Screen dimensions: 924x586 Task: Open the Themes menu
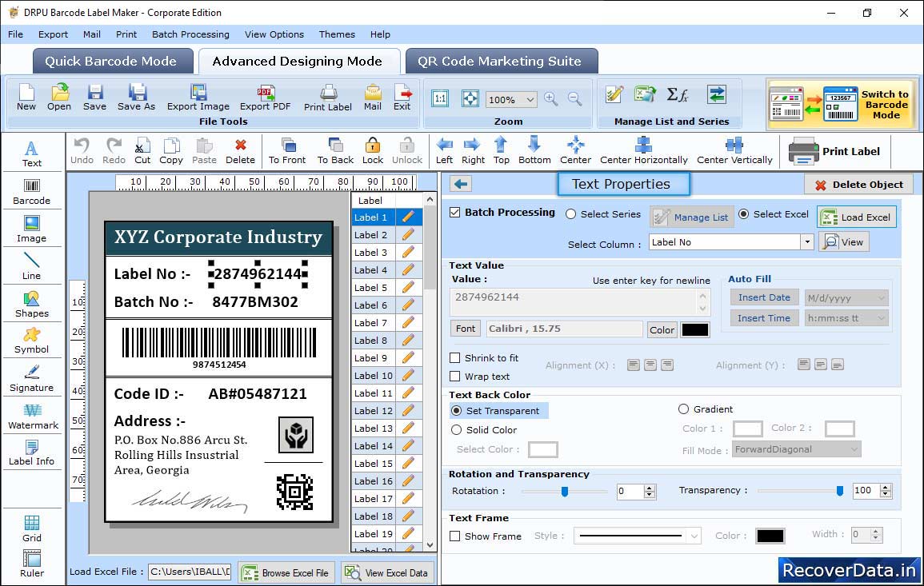click(x=337, y=34)
